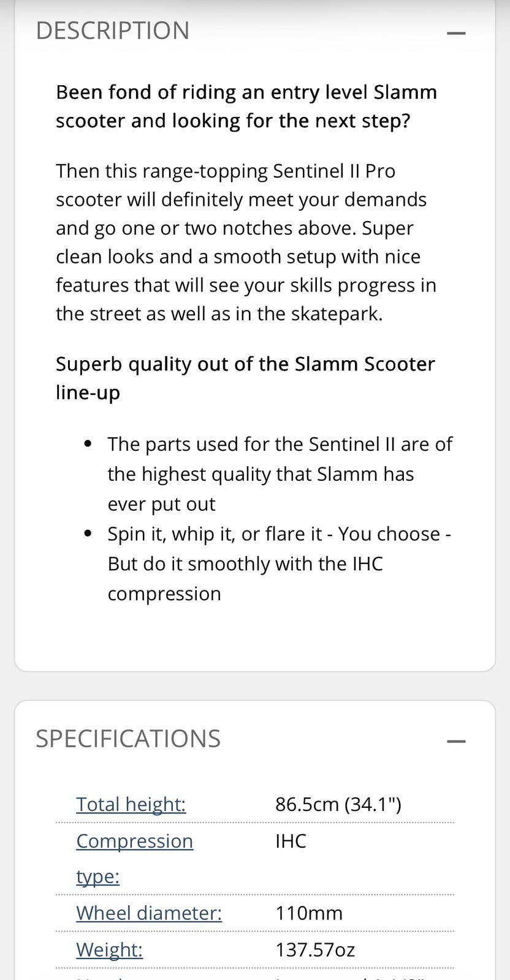Open the Total height link

point(131,804)
